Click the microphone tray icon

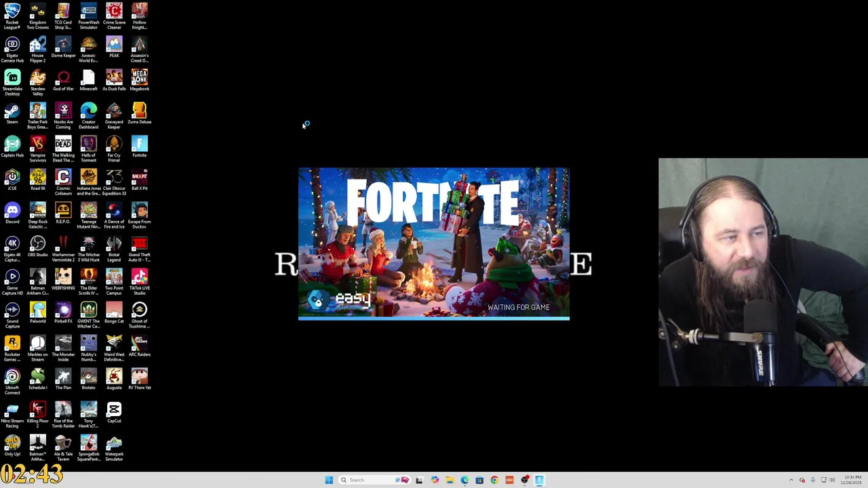point(812,480)
